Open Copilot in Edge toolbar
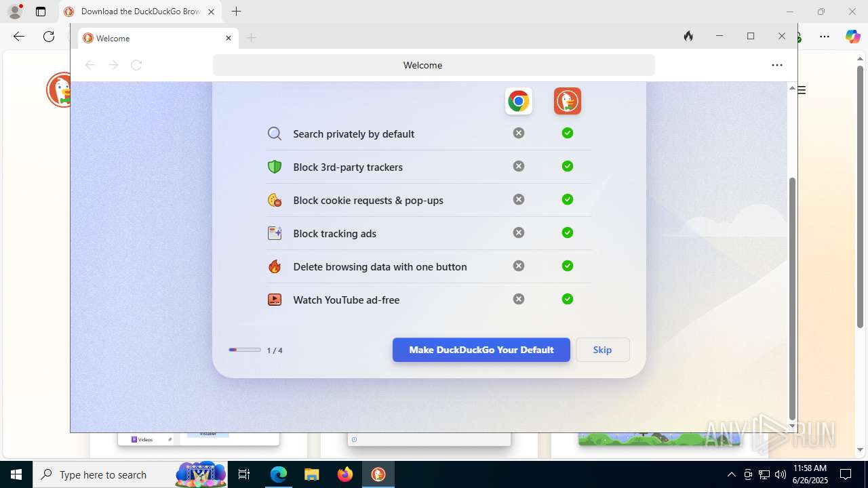Image resolution: width=868 pixels, height=488 pixels. [852, 37]
